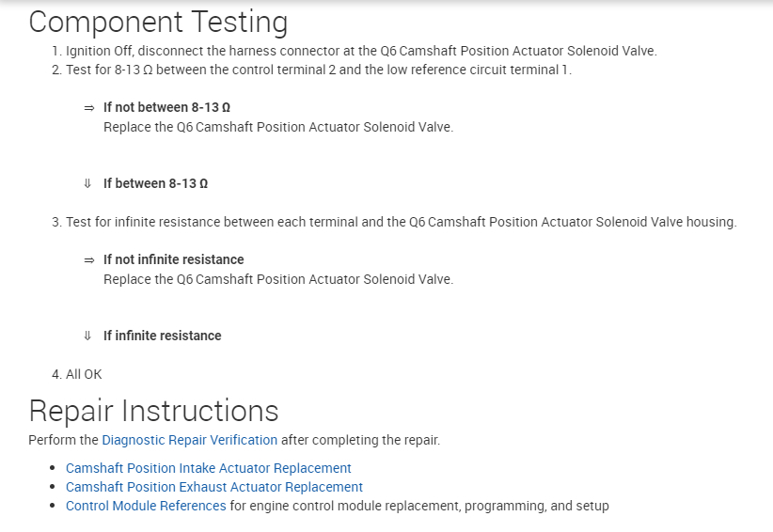Click the Repair Instructions heading
The image size is (773, 532).
point(153,411)
